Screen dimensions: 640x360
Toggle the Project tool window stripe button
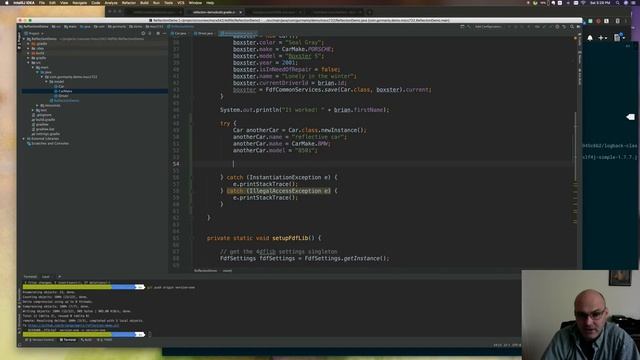coord(19,41)
